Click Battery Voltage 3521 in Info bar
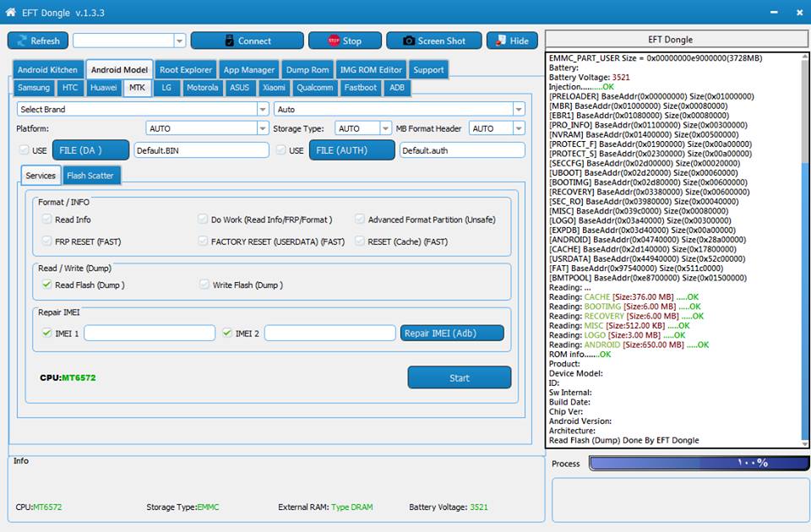This screenshot has height=532, width=811. click(x=449, y=507)
